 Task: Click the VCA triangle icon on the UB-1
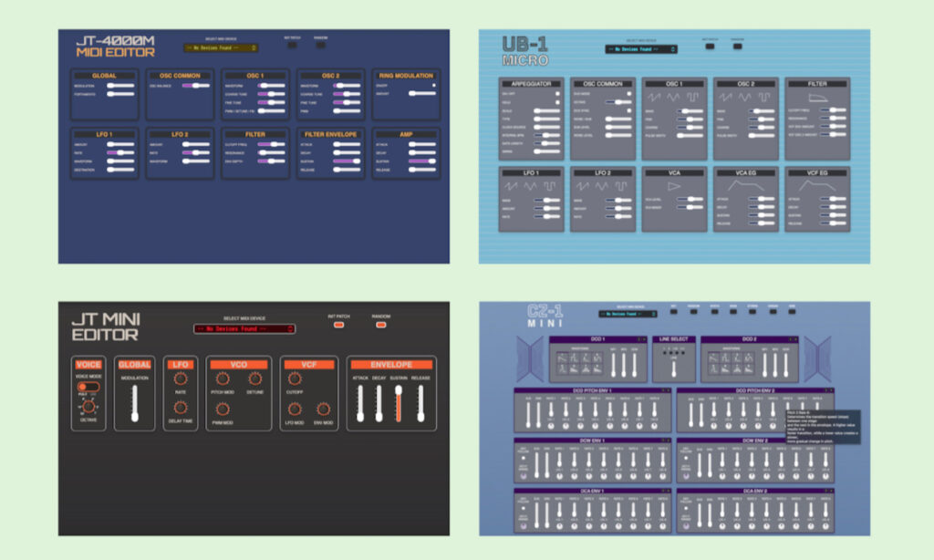(672, 186)
